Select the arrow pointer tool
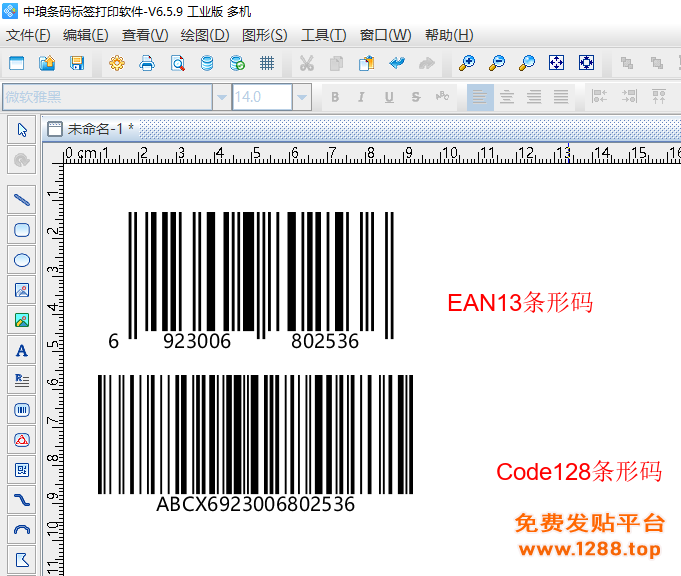This screenshot has width=681, height=576. [22, 130]
